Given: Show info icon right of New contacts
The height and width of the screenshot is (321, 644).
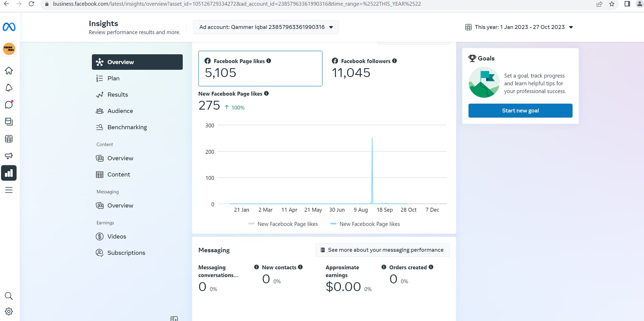Looking at the screenshot, I should tap(300, 267).
